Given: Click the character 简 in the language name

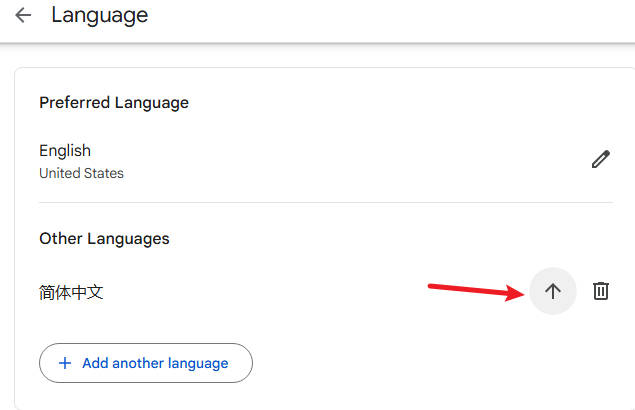Looking at the screenshot, I should click(47, 293).
